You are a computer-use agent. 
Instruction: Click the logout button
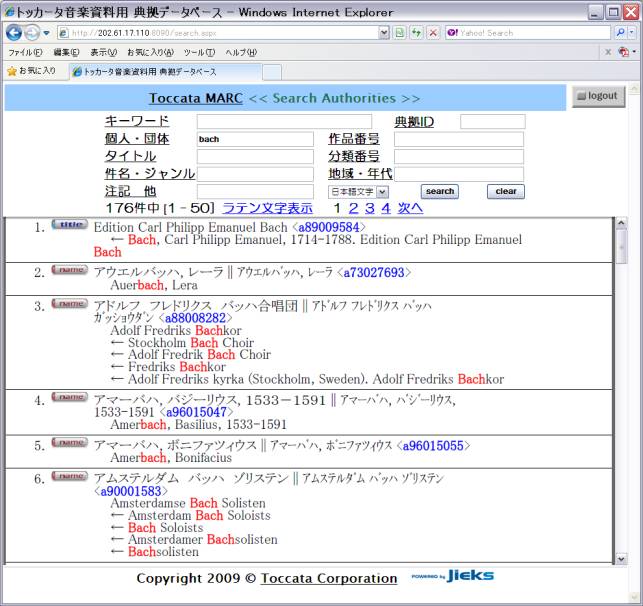tap(598, 96)
